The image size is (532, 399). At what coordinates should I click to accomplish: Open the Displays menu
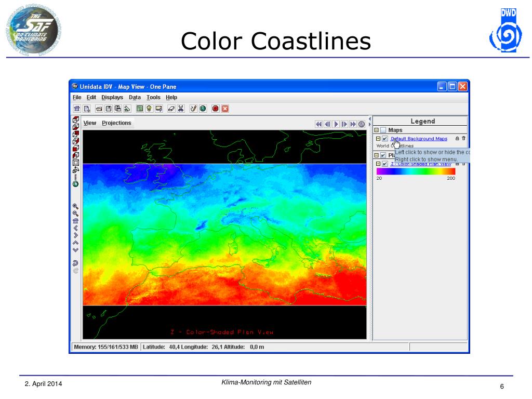(112, 97)
